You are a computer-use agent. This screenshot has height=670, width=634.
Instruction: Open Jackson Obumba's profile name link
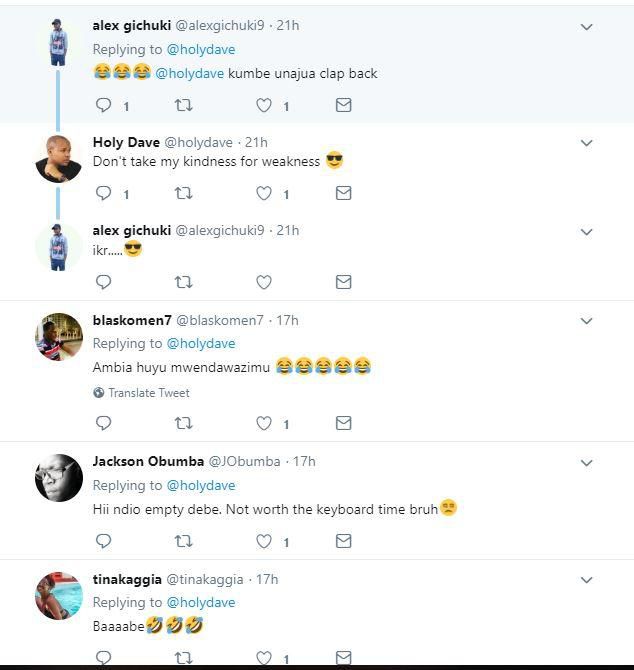(x=147, y=461)
